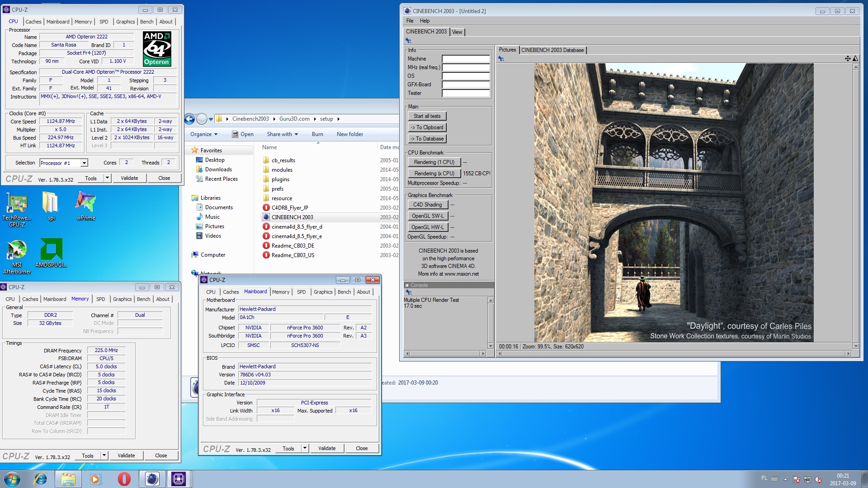Viewport: 868px width, 488px height.
Task: Click Start all tests button
Action: tap(427, 116)
